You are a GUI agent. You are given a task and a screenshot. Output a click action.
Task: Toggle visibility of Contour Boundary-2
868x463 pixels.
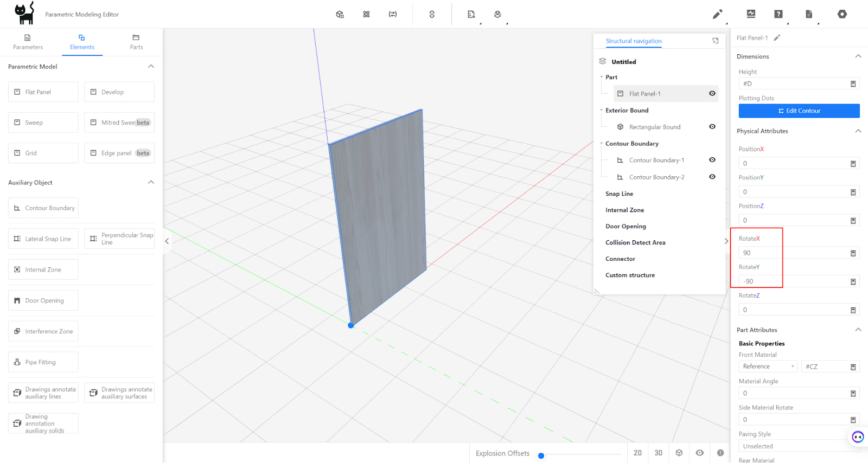(712, 177)
